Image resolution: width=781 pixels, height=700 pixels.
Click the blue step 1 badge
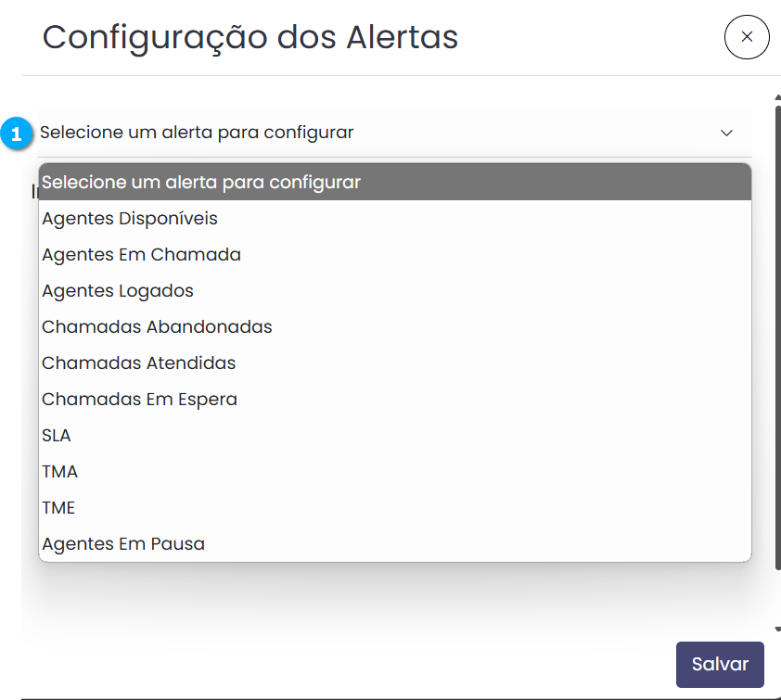[x=16, y=134]
